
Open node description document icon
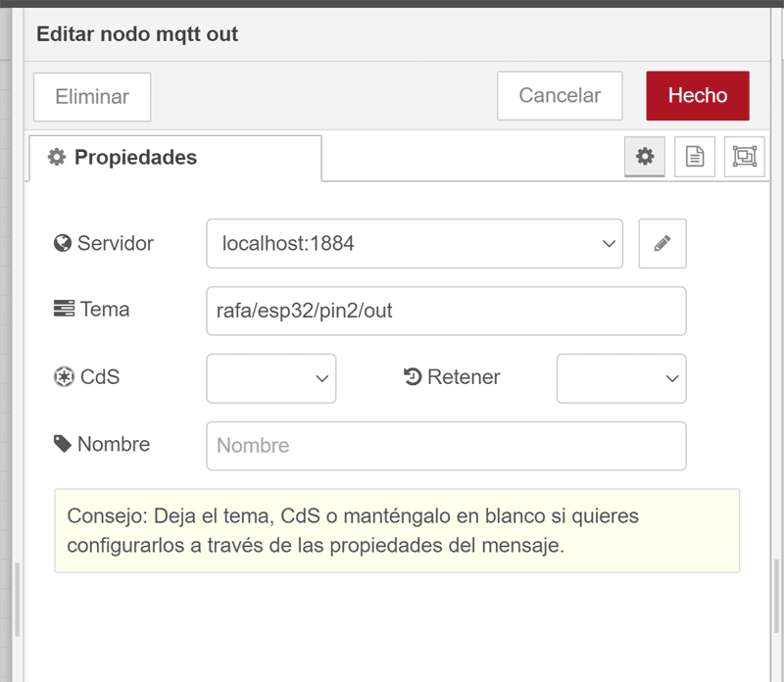pos(695,157)
